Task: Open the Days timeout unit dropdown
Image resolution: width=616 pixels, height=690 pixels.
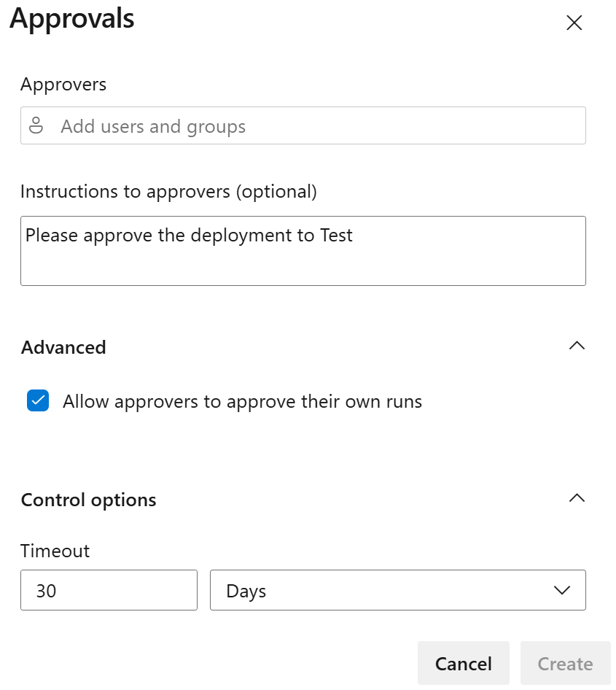Action: [x=398, y=590]
